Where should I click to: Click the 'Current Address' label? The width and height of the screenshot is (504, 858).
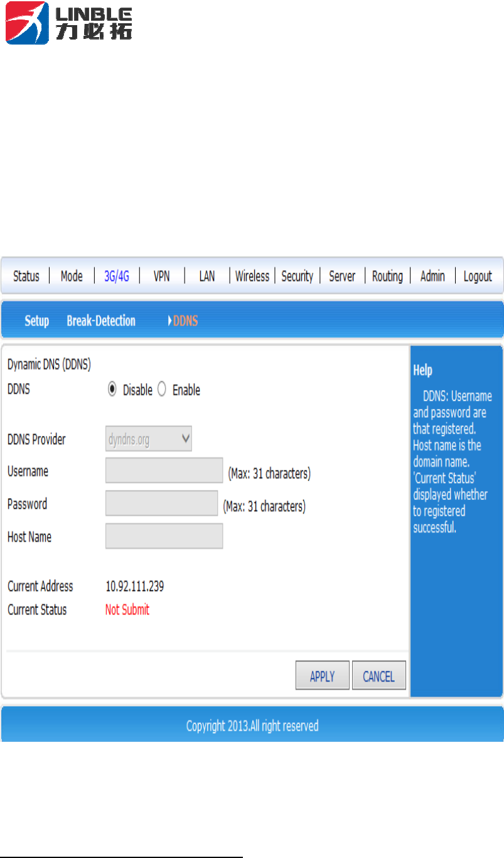pyautogui.click(x=40, y=586)
